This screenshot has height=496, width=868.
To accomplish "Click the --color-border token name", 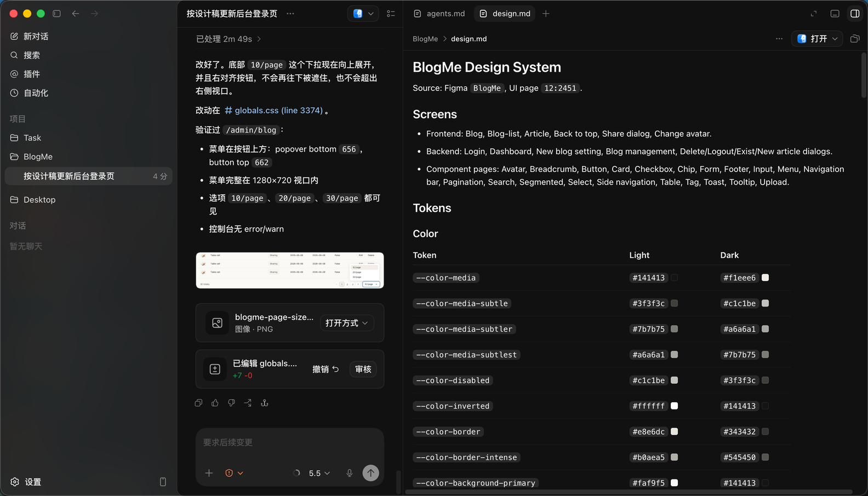I will (448, 432).
